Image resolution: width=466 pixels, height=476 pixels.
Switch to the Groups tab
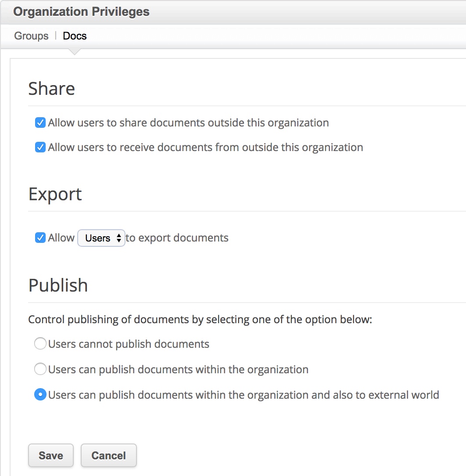pos(31,36)
